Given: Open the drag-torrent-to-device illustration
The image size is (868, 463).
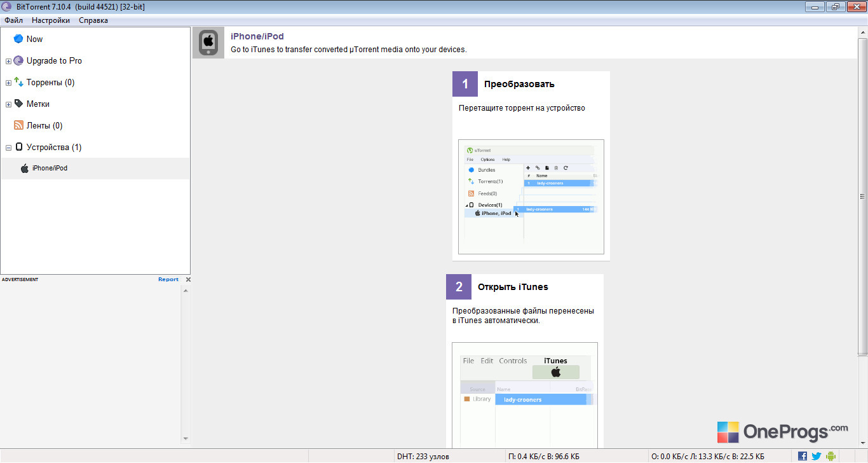Looking at the screenshot, I should click(531, 197).
